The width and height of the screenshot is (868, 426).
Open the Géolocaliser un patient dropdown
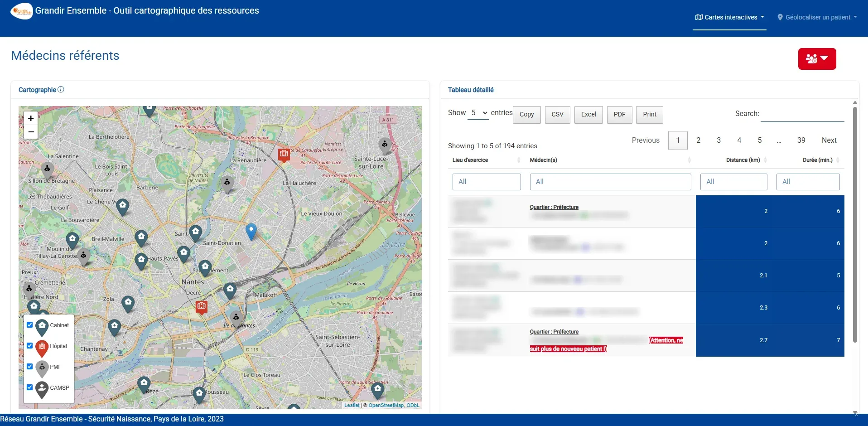[x=817, y=17]
